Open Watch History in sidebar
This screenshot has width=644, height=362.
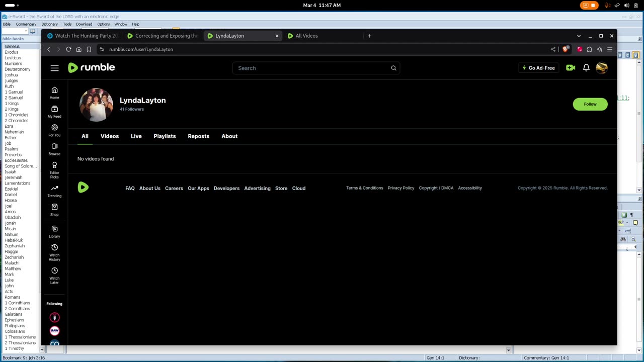point(54,252)
